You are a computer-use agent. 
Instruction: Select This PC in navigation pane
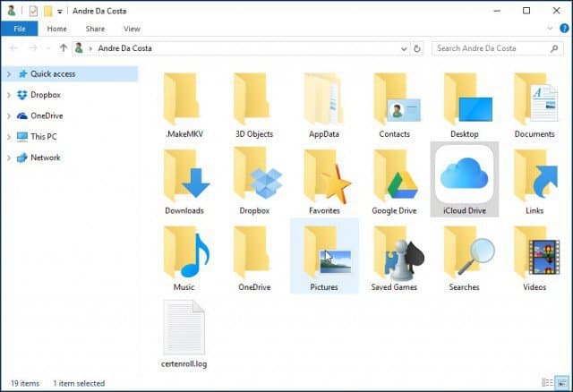tap(44, 137)
